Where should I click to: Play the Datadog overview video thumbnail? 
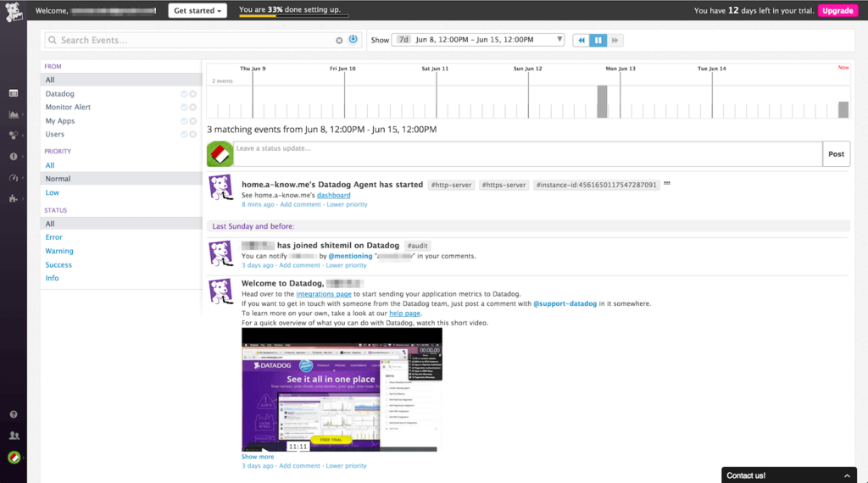(x=342, y=390)
